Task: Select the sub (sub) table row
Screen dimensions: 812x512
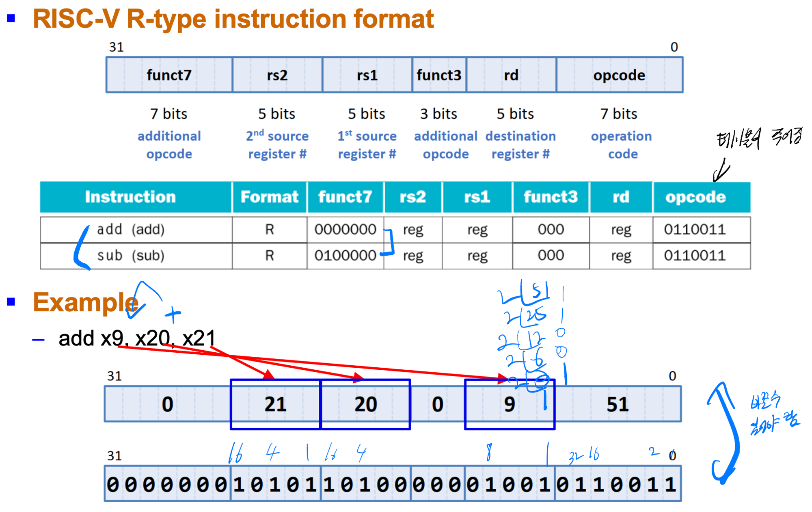Action: tap(131, 256)
